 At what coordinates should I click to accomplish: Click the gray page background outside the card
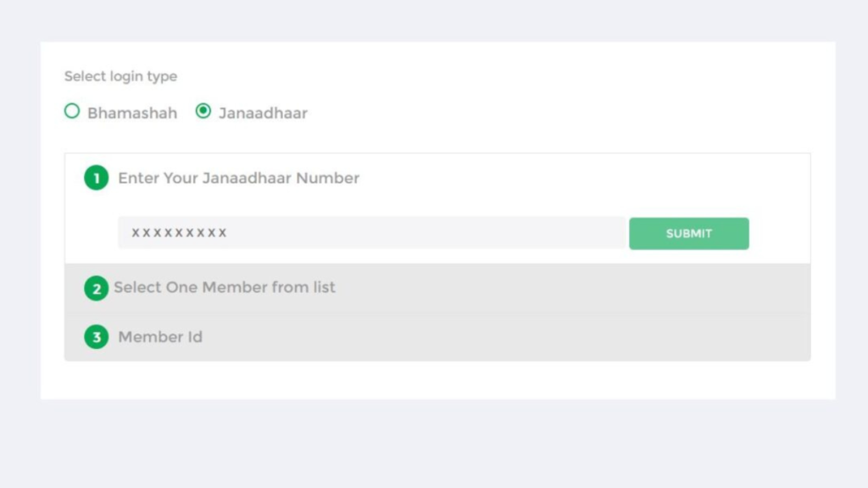(434, 442)
